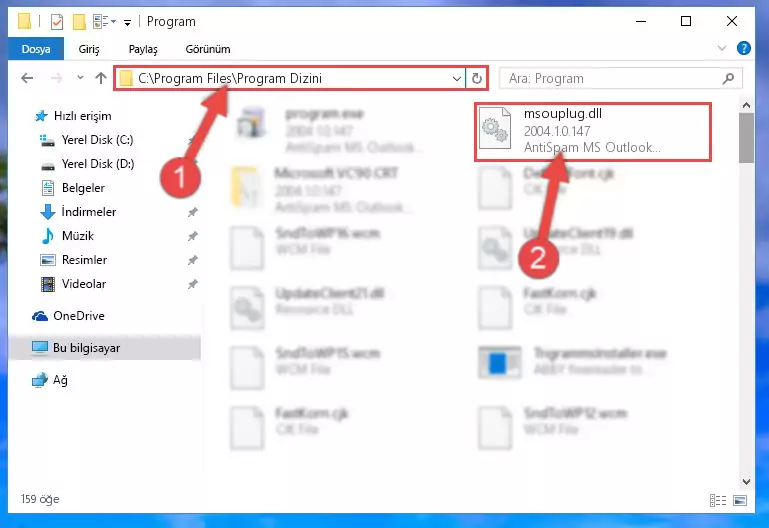Go up one folder level
Image resolution: width=769 pixels, height=528 pixels.
click(101, 78)
